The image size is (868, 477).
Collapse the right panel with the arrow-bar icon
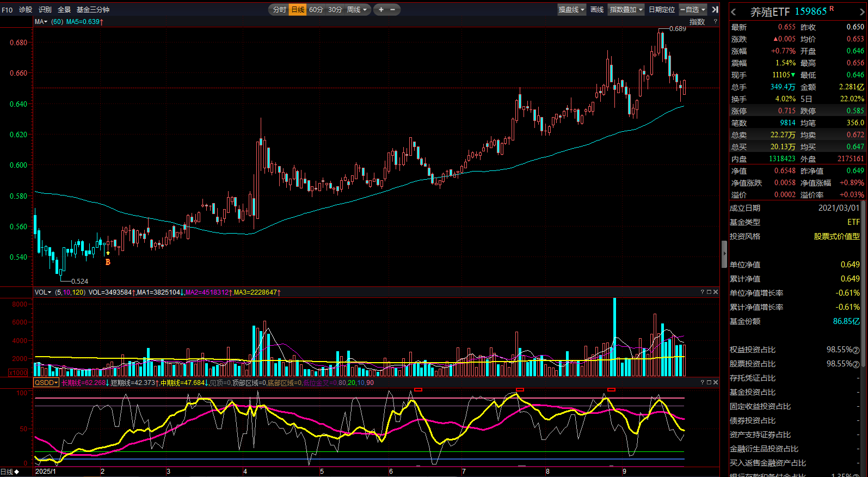[x=715, y=10]
